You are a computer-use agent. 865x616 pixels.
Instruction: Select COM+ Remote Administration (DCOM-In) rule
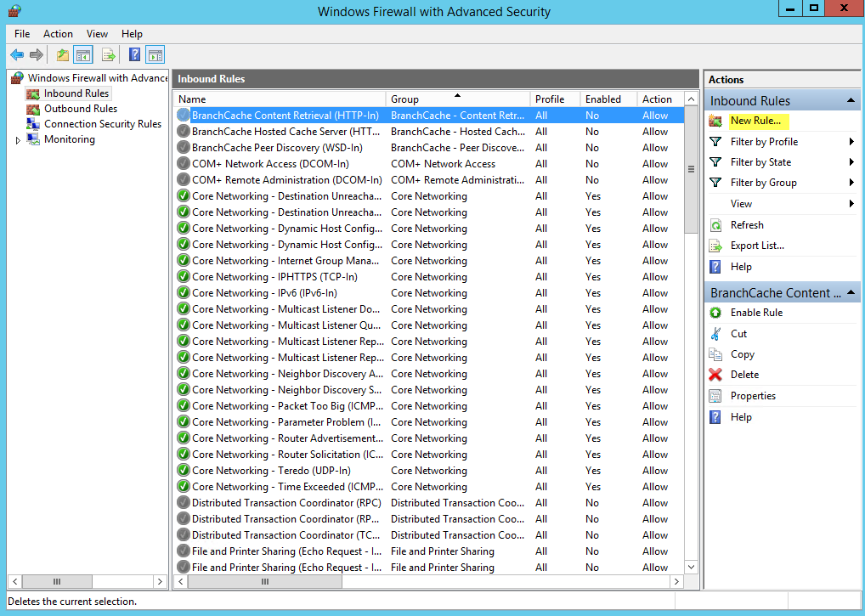tap(430, 180)
